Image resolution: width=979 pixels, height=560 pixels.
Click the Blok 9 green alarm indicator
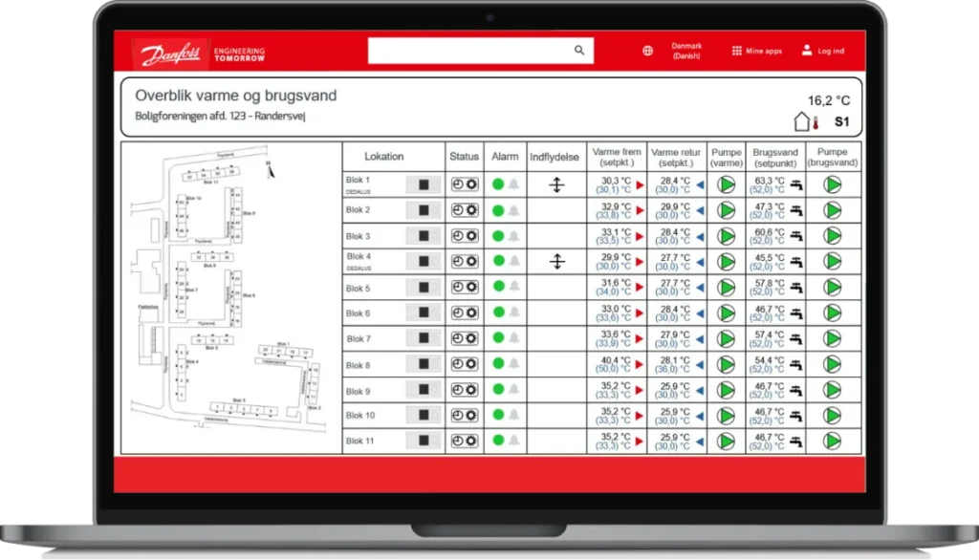tap(498, 389)
